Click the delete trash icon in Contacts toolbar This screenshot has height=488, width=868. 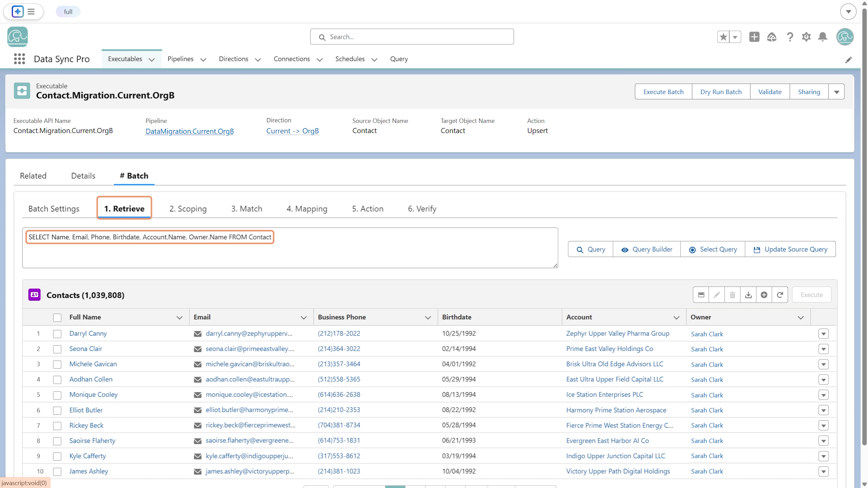[733, 295]
